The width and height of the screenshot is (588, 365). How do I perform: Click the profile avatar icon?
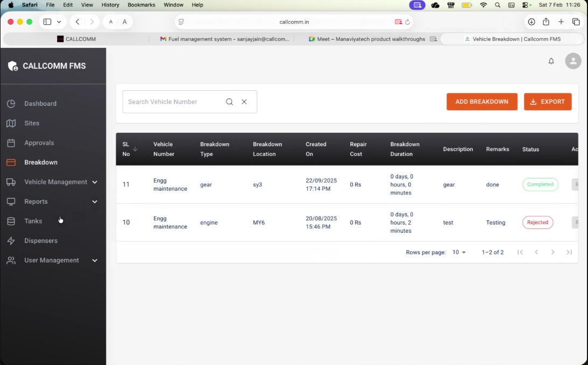tap(573, 61)
